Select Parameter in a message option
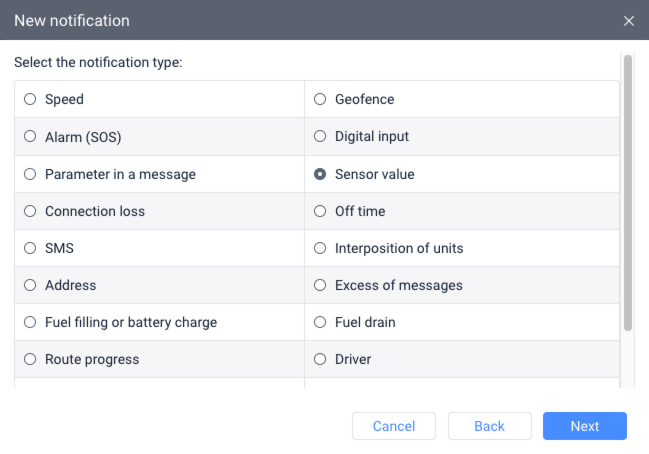Viewport: 649px width, 454px height. pos(30,174)
